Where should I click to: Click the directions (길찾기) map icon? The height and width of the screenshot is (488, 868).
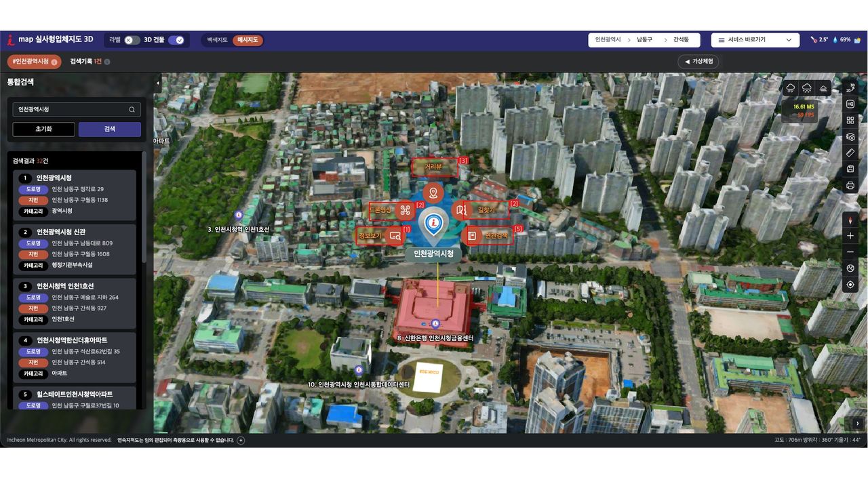pyautogui.click(x=462, y=210)
